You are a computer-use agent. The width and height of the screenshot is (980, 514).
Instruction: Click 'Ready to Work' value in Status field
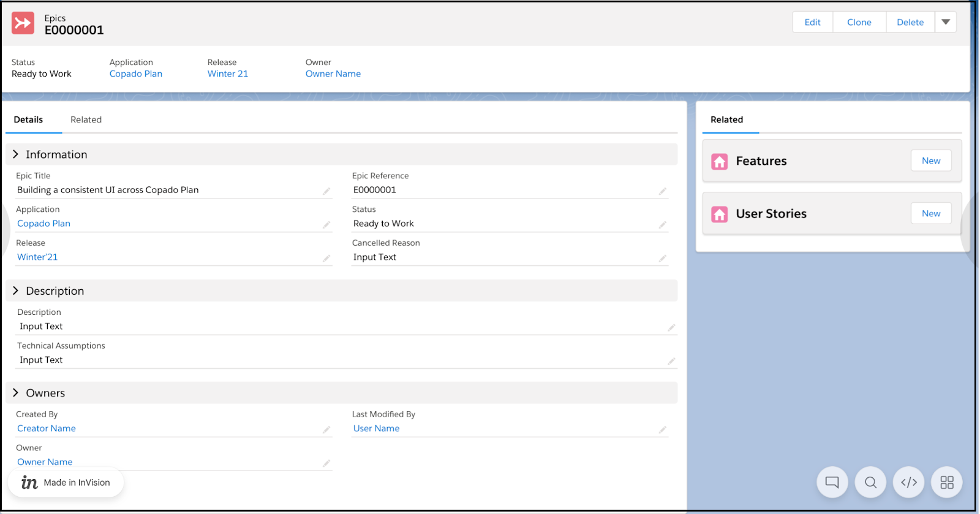click(x=383, y=224)
